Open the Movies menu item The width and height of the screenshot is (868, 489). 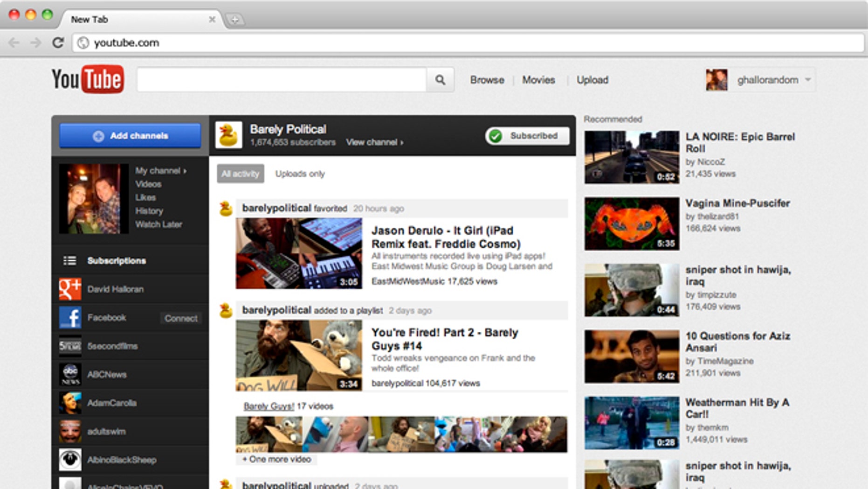coord(538,80)
